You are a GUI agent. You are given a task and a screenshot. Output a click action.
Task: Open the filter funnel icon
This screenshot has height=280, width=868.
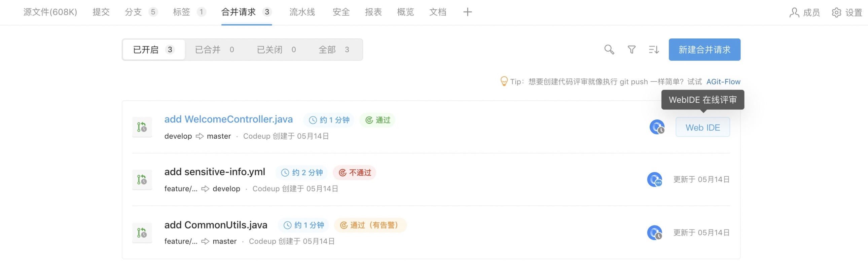point(631,49)
